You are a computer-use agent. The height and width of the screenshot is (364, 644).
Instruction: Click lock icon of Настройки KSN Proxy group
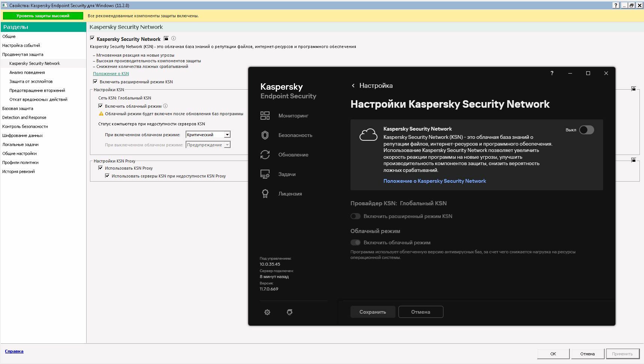point(634,160)
